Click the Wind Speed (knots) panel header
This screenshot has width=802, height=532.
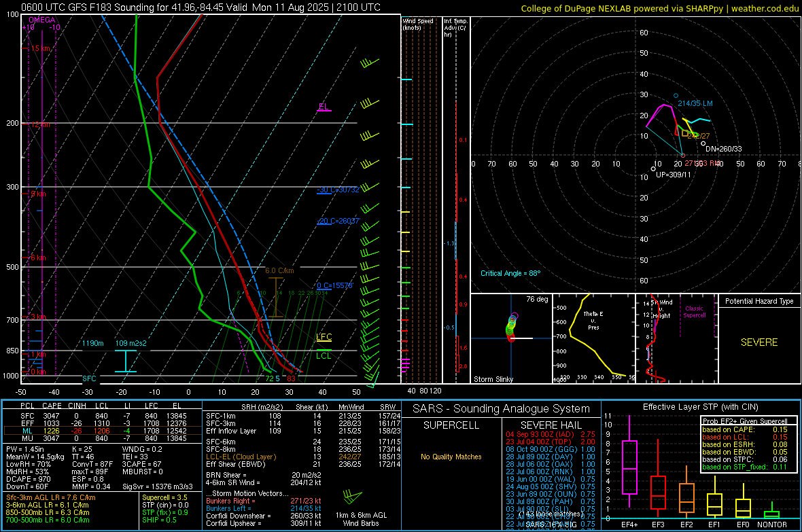(x=417, y=24)
